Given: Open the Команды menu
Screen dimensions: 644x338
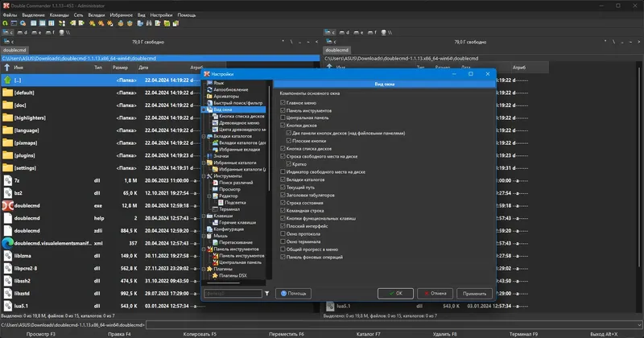Looking at the screenshot, I should click(x=60, y=14).
